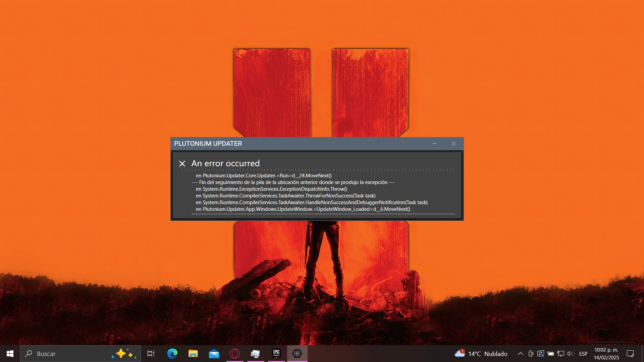Open the weather widget showing 14°C Nublado
This screenshot has width=644, height=362.
(x=481, y=354)
